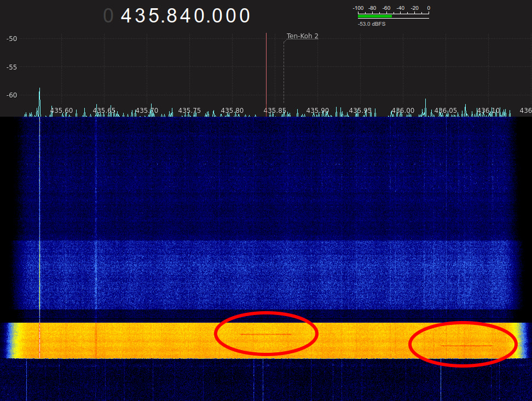Tune to the 436.00 frequency axis label
532x401 pixels.
coord(403,111)
